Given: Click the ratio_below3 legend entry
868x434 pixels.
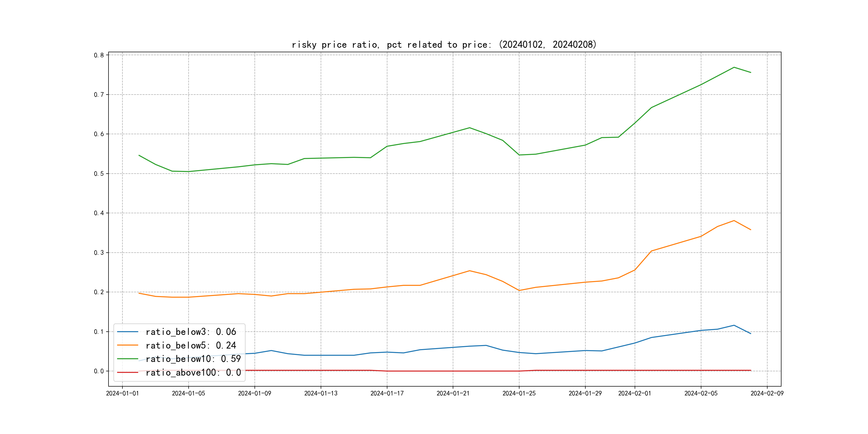Looking at the screenshot, I should tap(191, 332).
